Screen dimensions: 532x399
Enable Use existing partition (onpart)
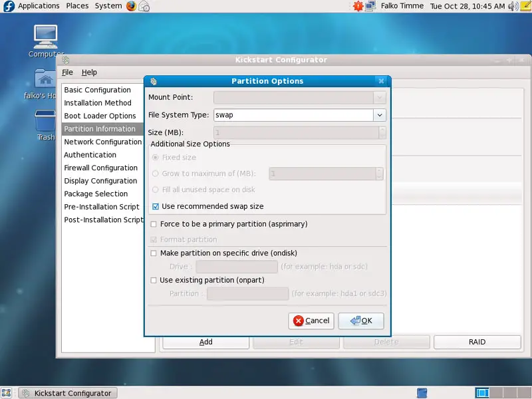[154, 280]
